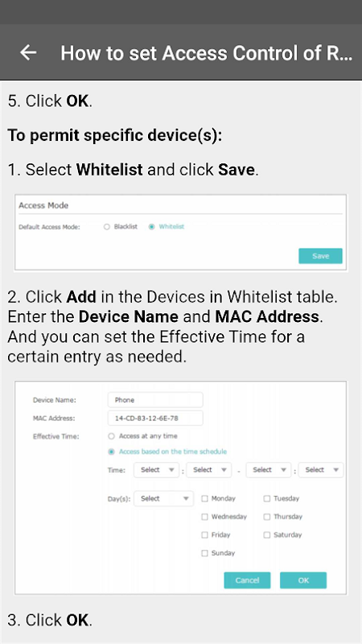Open the second Time Select dropdown
This screenshot has width=362, height=644.
(208, 470)
